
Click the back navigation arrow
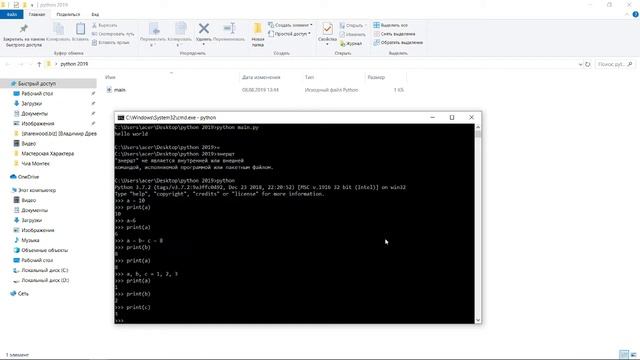coord(7,64)
